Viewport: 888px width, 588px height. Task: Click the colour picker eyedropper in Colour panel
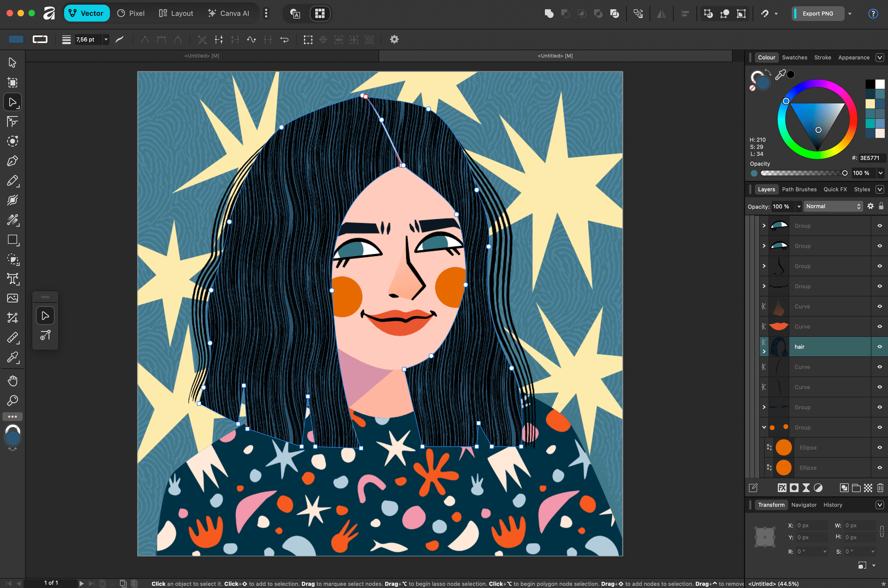tap(780, 74)
